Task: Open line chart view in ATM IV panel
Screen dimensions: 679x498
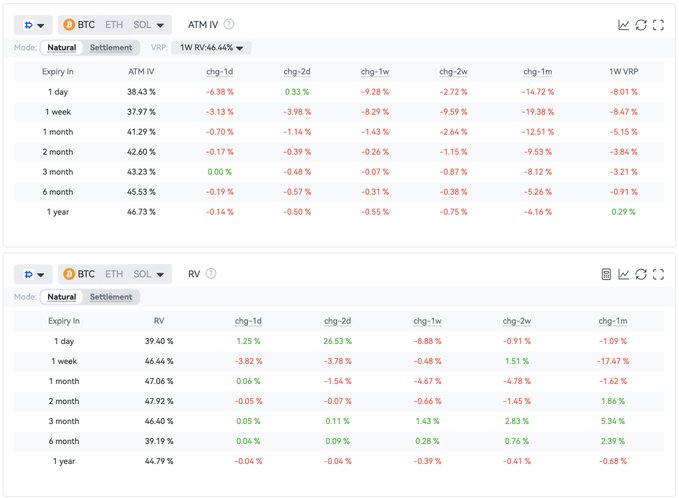Action: click(624, 25)
